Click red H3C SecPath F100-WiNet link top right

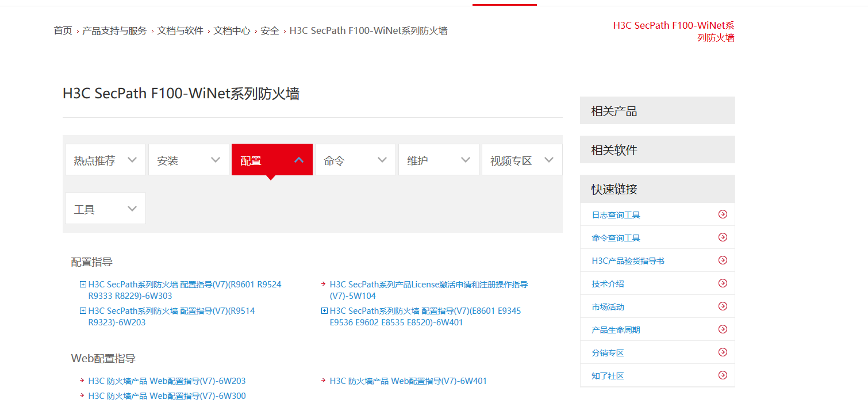(x=674, y=32)
